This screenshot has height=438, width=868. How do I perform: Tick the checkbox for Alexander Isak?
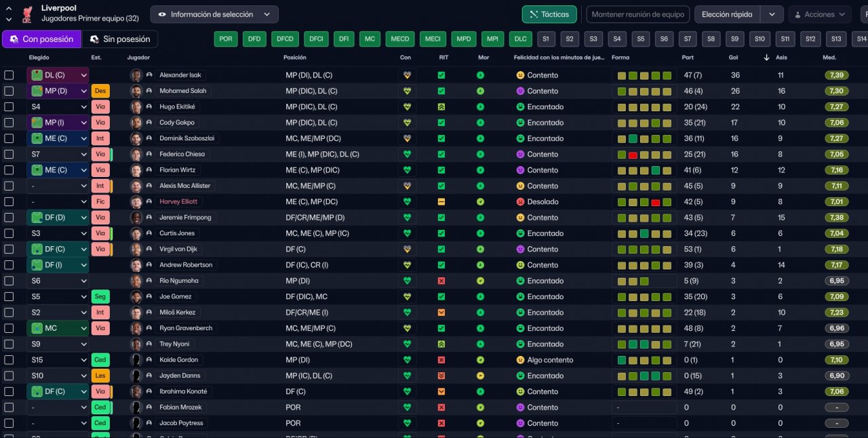click(x=9, y=75)
